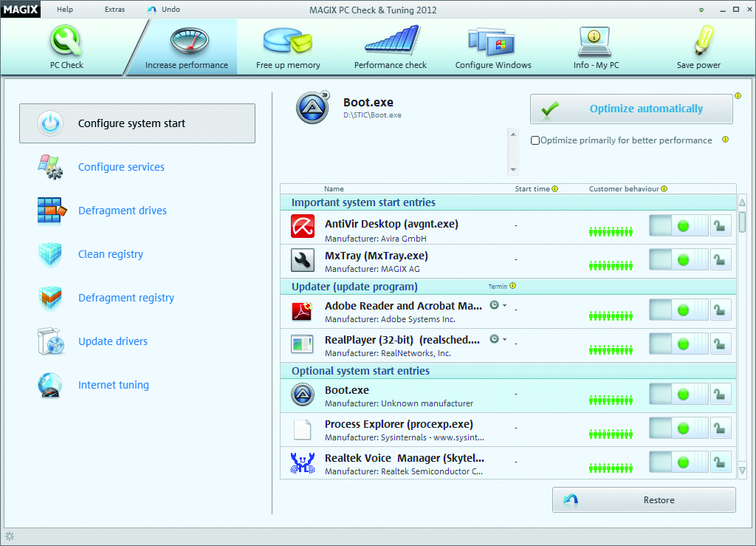Open Defragment registry link
Image resolution: width=756 pixels, height=546 pixels.
click(x=126, y=298)
